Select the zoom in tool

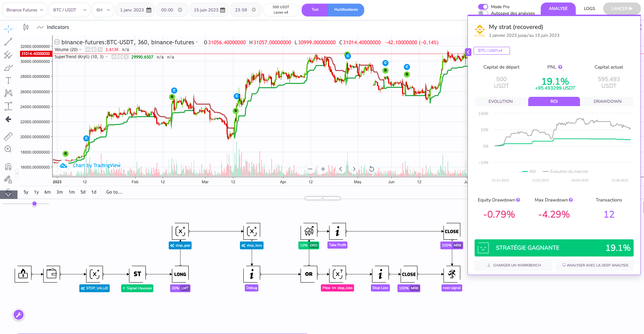tap(8, 149)
